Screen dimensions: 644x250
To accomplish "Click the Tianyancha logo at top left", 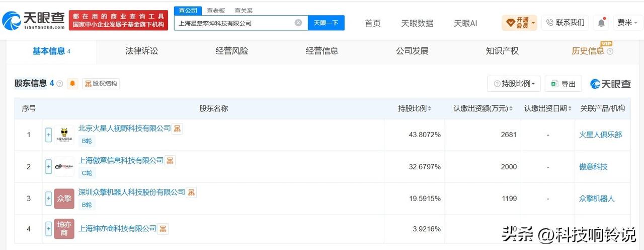I will click(x=33, y=20).
